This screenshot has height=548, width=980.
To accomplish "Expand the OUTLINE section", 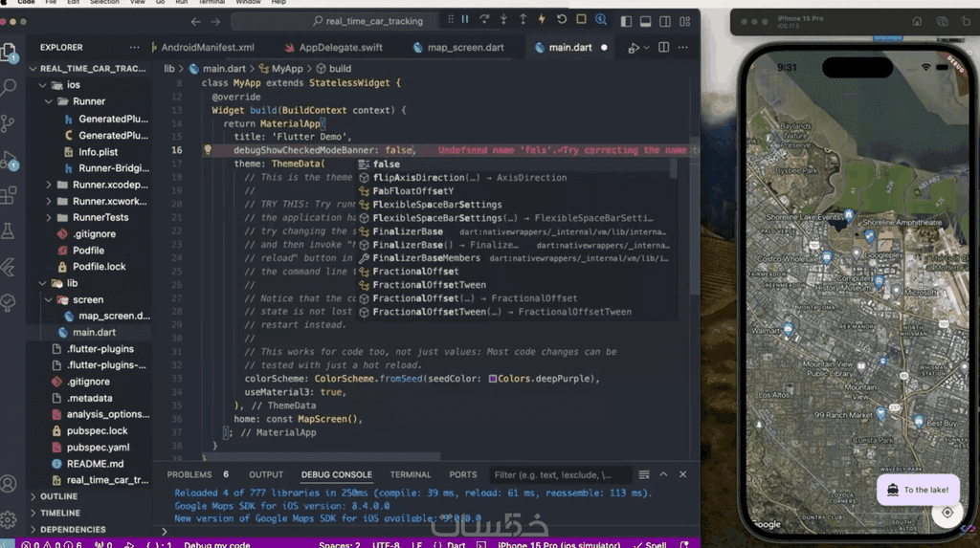I will click(x=58, y=496).
